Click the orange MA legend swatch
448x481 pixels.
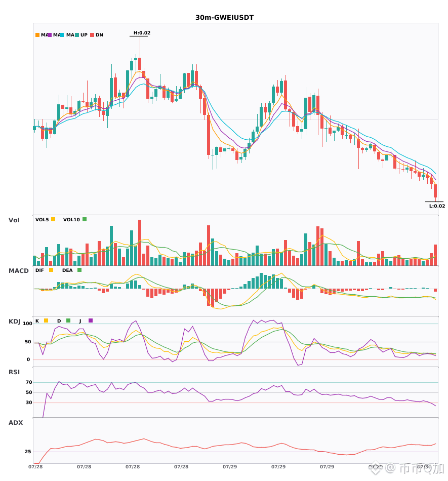pyautogui.click(x=37, y=35)
